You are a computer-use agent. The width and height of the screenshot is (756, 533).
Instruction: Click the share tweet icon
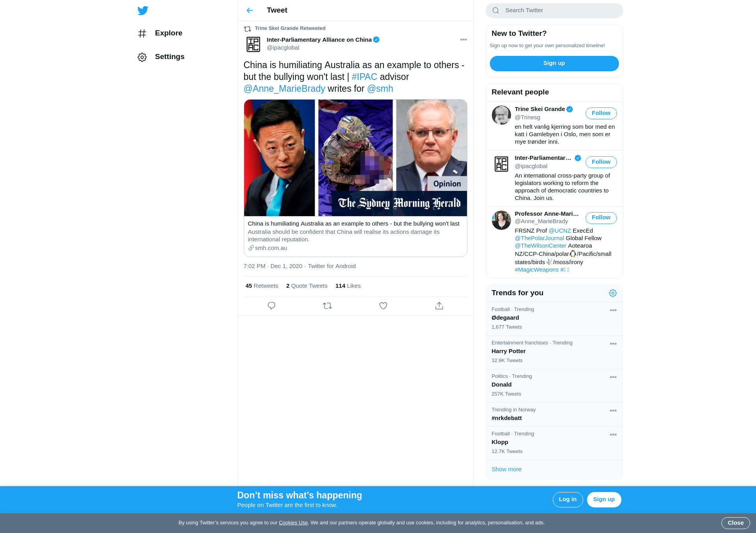[439, 306]
